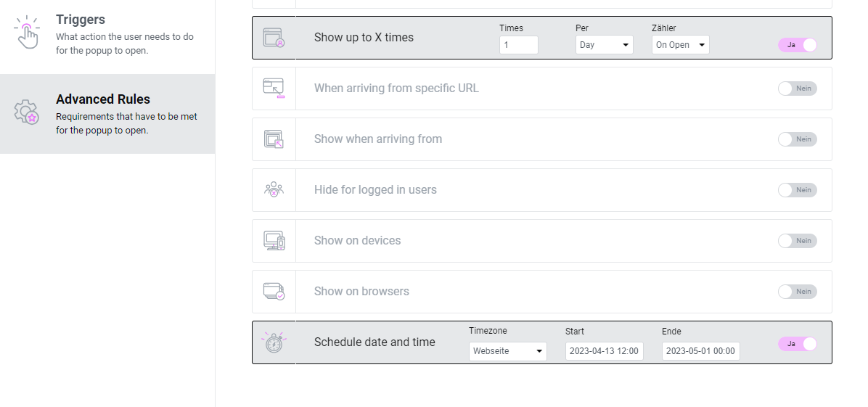Turn on the Show on devices toggle
The image size is (868, 407).
click(x=797, y=241)
